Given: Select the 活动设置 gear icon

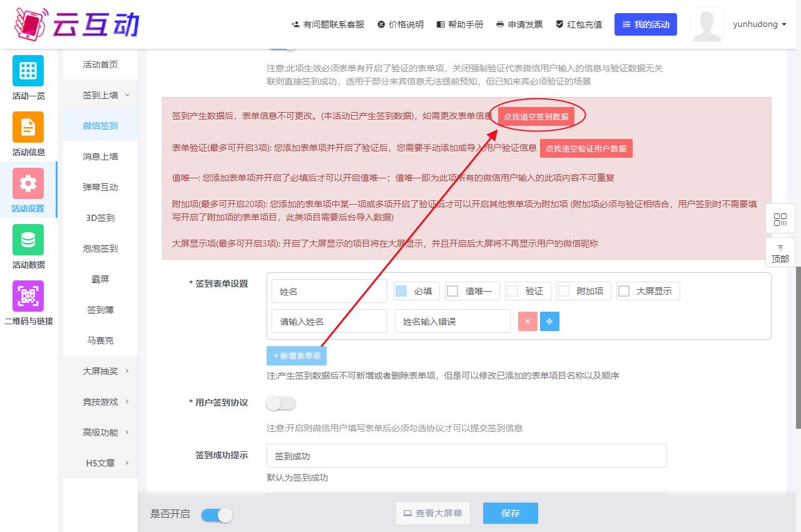Looking at the screenshot, I should tap(28, 183).
